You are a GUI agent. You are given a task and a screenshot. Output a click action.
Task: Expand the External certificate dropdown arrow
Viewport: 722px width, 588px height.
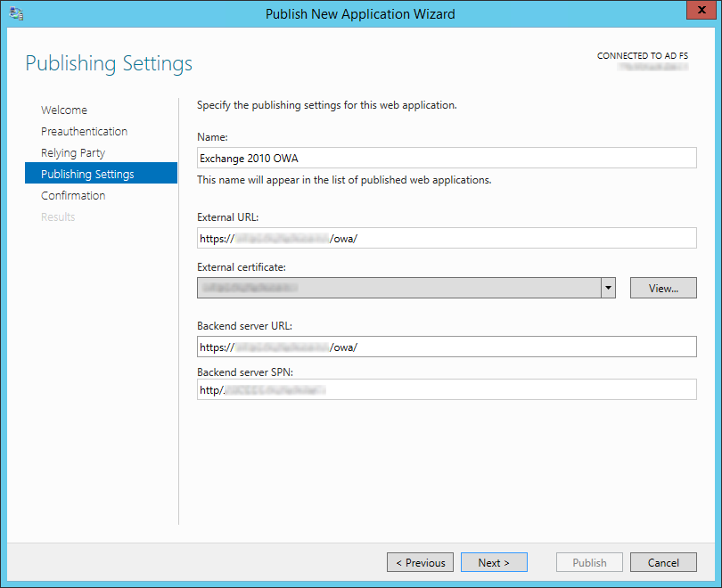[x=608, y=288]
